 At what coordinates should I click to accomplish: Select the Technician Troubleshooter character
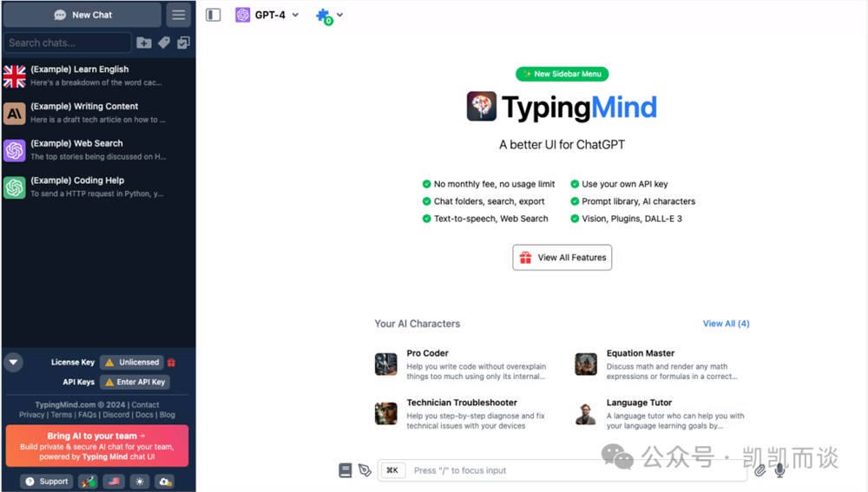(x=463, y=413)
